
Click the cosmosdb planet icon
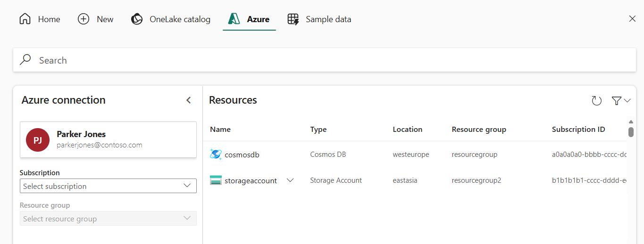(216, 155)
